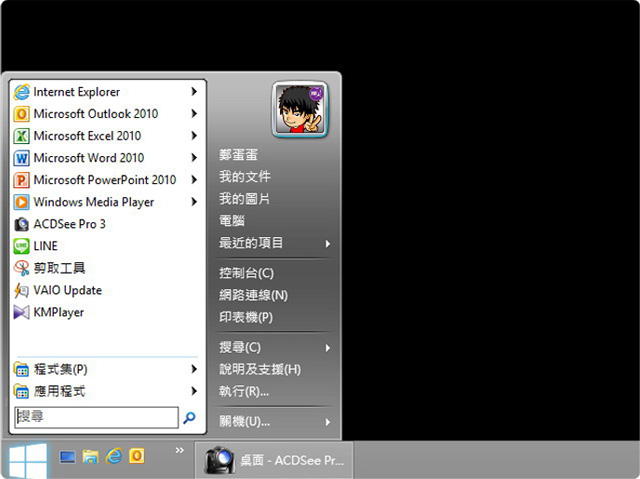Viewport: 640px width, 479px height.
Task: Click the Microsoft Word 2010 icon
Action: [x=21, y=158]
